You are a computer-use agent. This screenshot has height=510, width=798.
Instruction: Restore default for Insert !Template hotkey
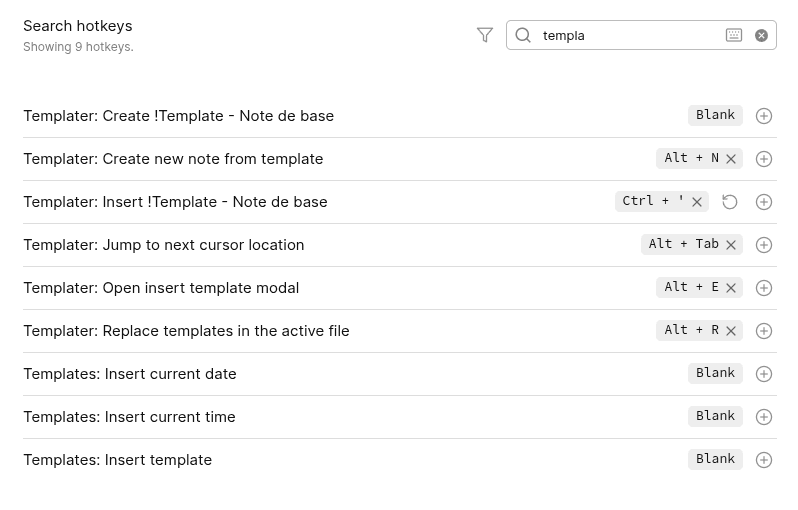[x=730, y=202]
